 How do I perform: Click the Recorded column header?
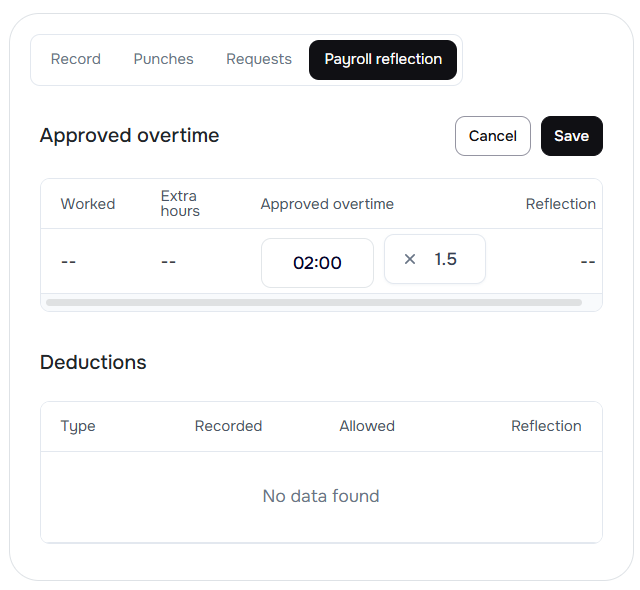click(x=228, y=426)
